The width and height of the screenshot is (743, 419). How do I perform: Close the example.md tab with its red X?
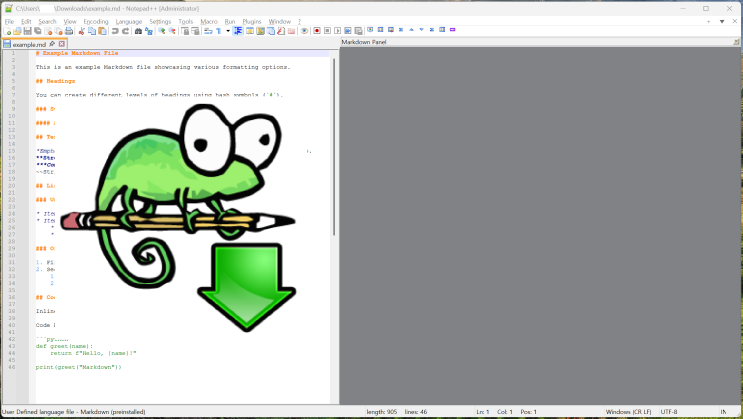(x=62, y=44)
